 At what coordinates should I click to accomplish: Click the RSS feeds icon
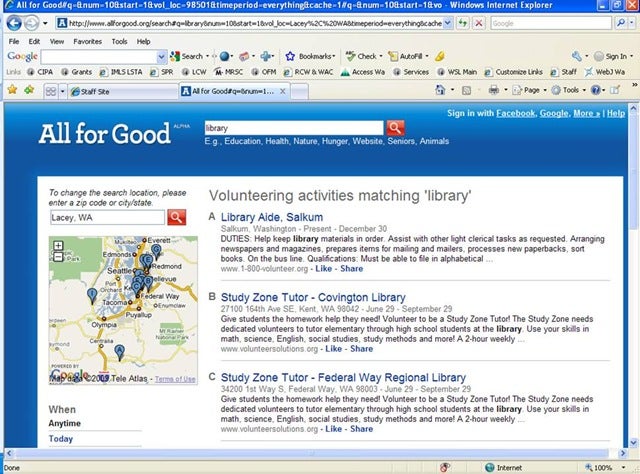point(466,90)
